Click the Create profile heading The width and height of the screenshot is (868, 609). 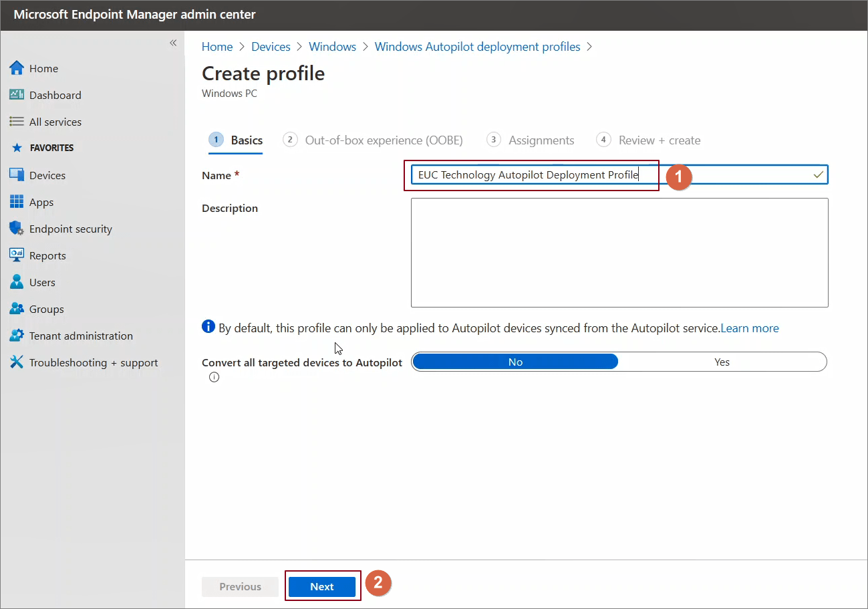tap(263, 73)
